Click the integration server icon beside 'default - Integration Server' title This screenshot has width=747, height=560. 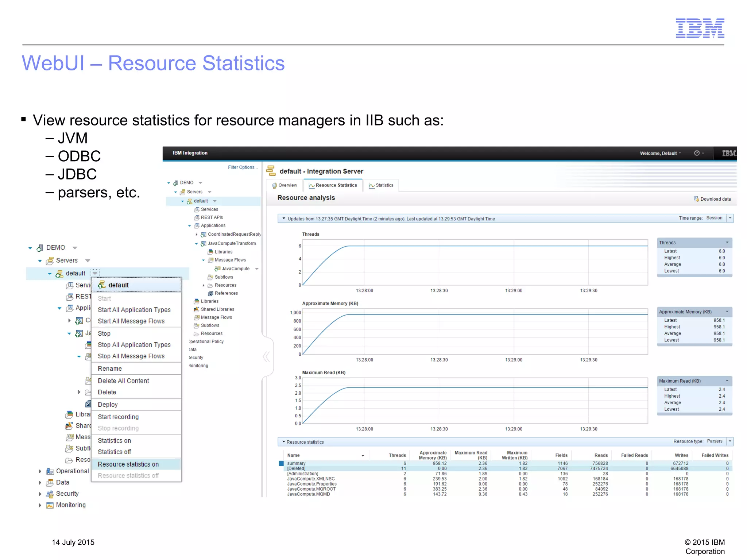[271, 171]
